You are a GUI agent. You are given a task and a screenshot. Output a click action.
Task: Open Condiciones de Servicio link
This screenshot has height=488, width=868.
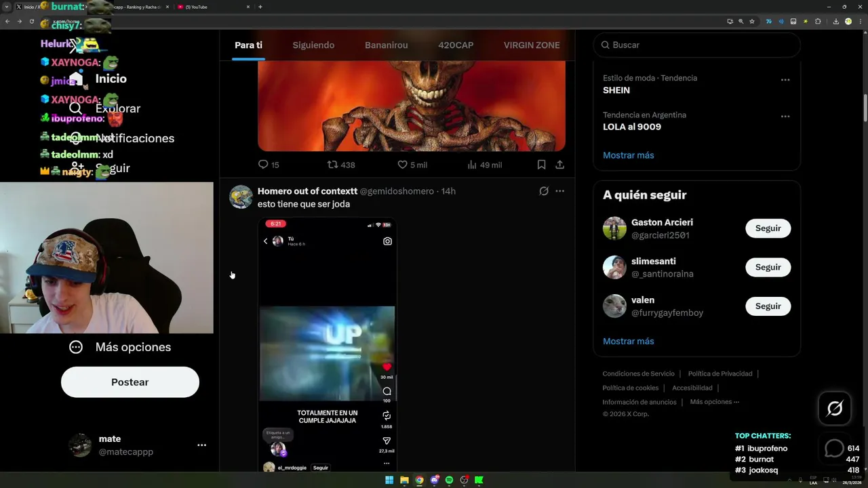click(639, 373)
